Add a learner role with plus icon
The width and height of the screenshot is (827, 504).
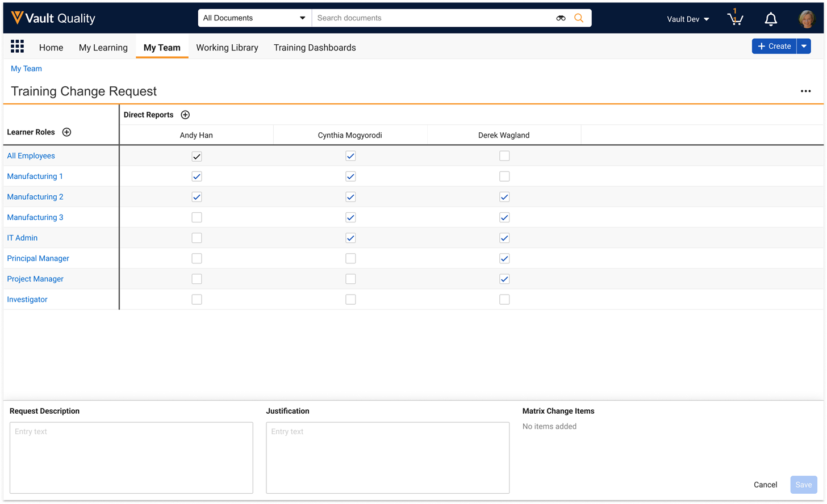(x=66, y=132)
